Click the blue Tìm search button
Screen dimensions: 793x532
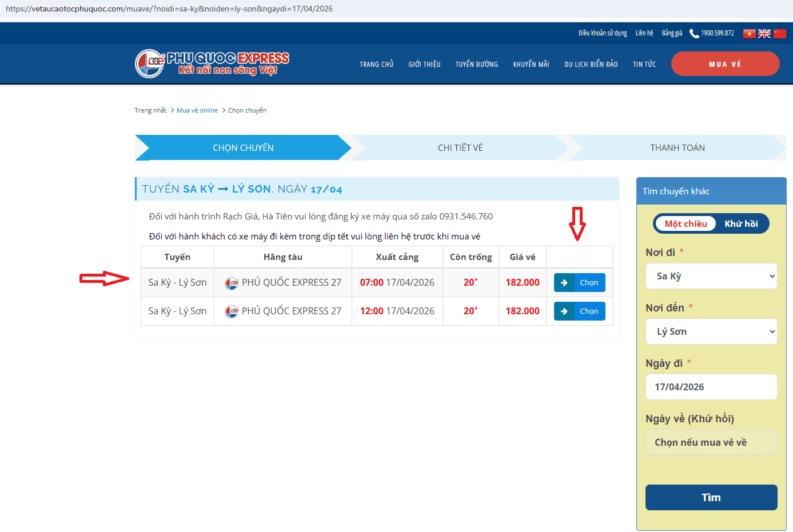coord(711,497)
